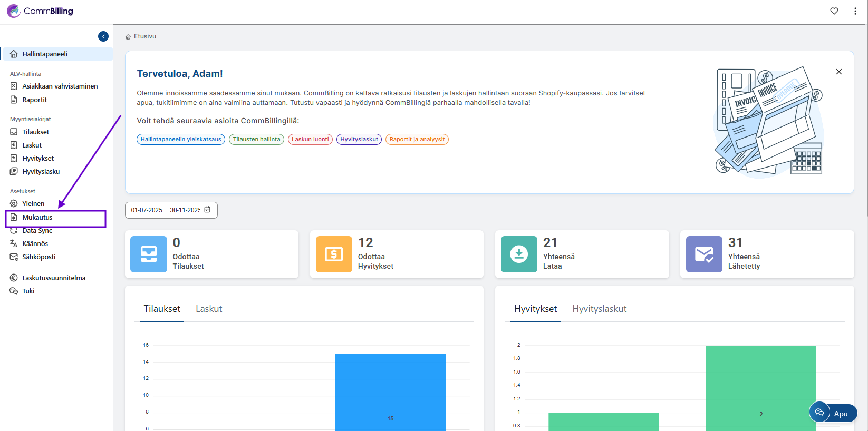Click the Odottaa Hyvitykset orange icon
The width and height of the screenshot is (868, 431).
tap(334, 254)
